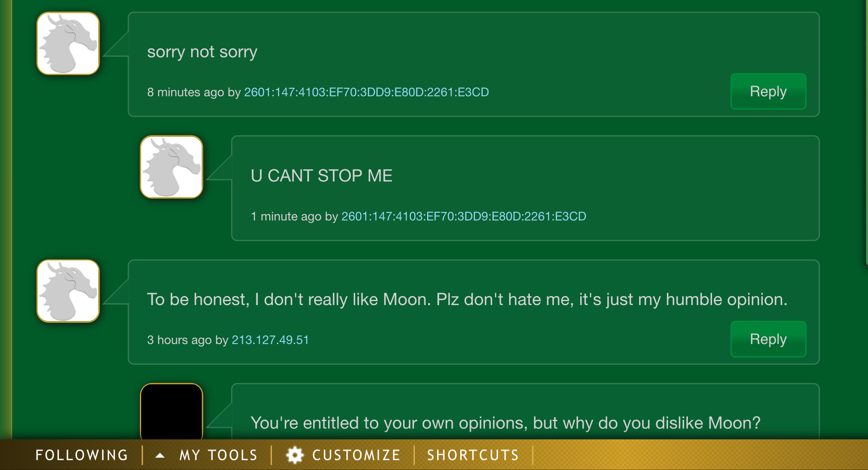
Task: Open the 213.127.49.51 contributor link
Action: click(x=270, y=340)
